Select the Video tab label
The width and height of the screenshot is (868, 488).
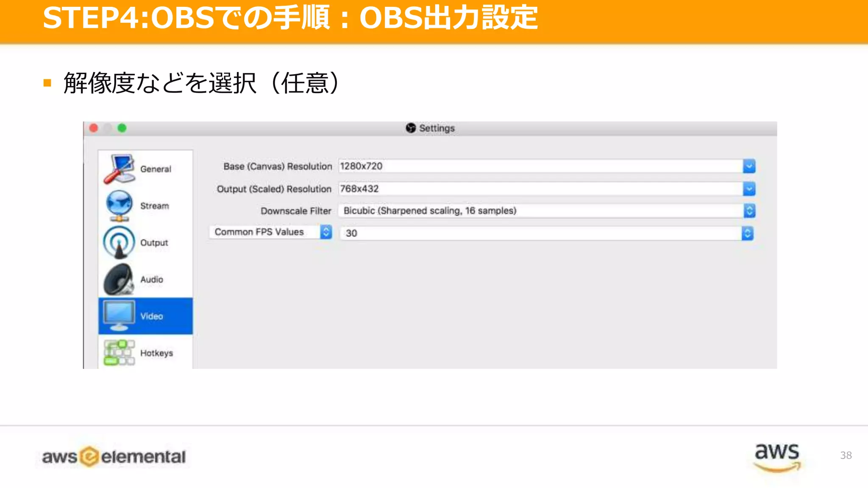coord(152,316)
